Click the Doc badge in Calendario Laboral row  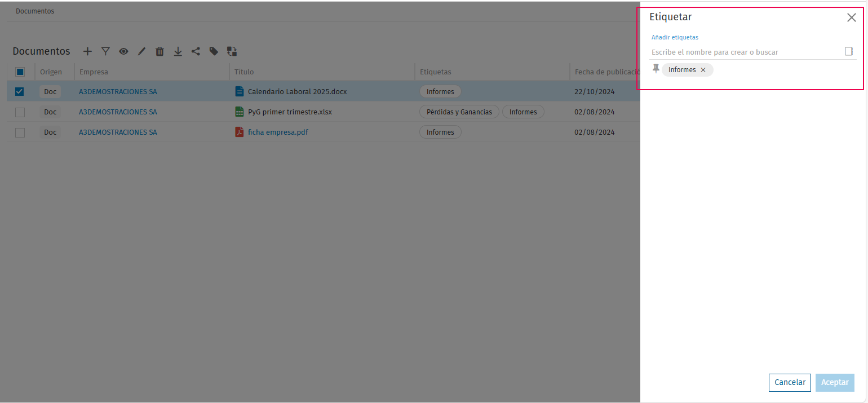point(50,91)
